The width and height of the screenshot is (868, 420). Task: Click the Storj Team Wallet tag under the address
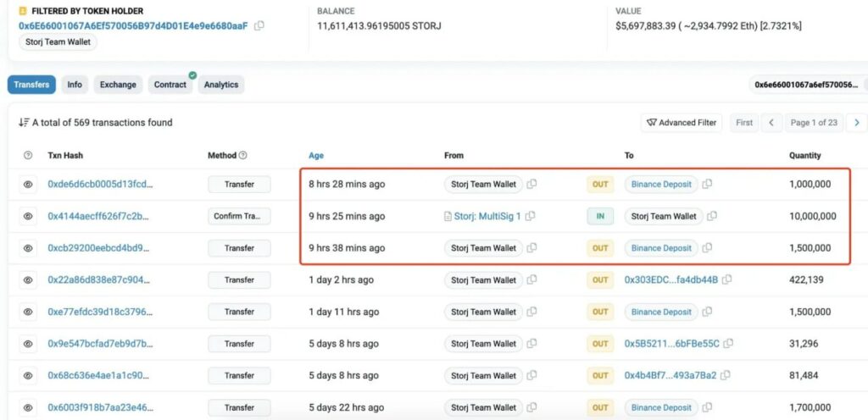point(58,42)
